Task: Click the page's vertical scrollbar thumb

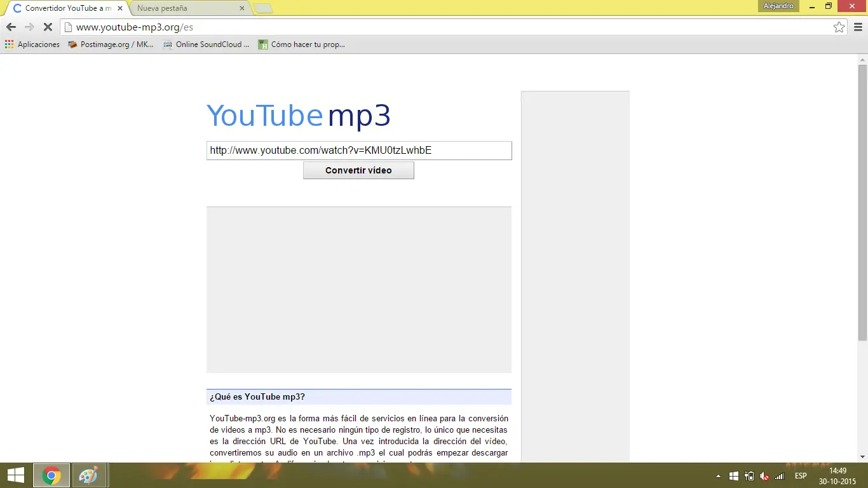Action: click(x=862, y=203)
